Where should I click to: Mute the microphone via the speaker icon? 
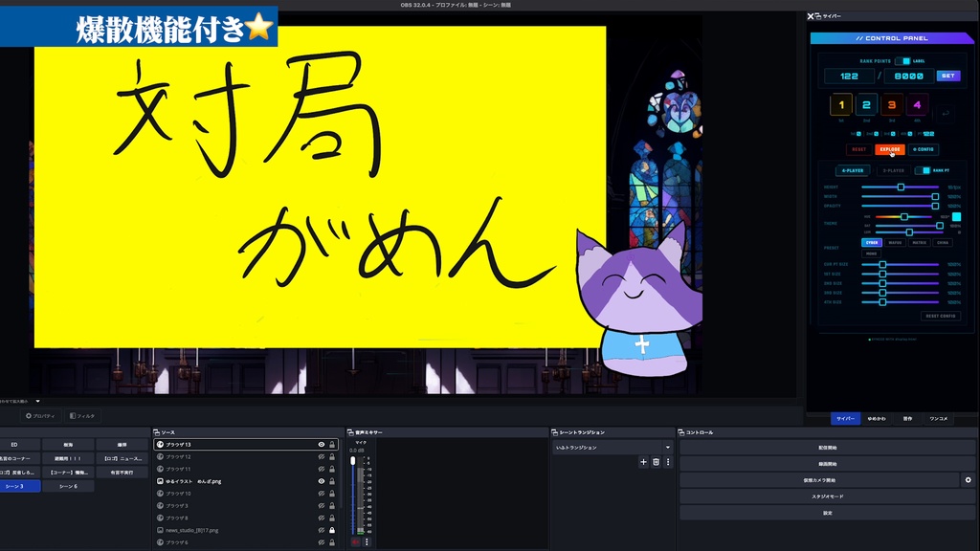355,540
